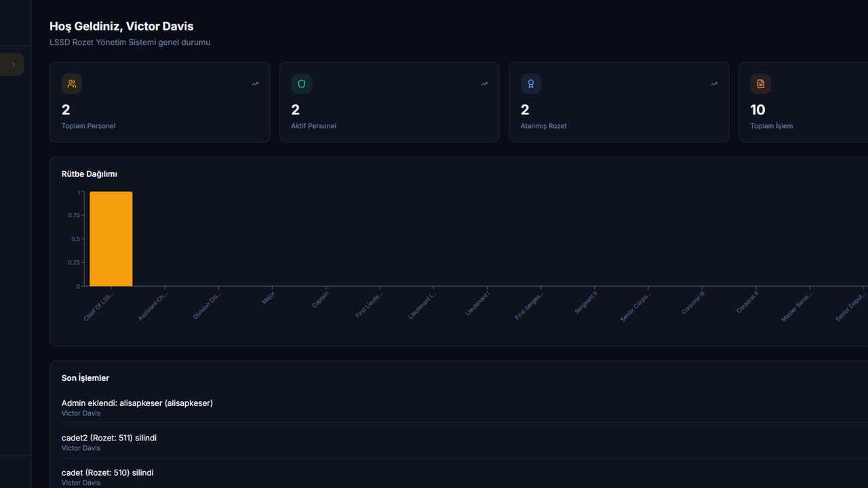Screen dimensions: 868x488
Task: Select the Toplam İşlem value 10
Action: [757, 110]
